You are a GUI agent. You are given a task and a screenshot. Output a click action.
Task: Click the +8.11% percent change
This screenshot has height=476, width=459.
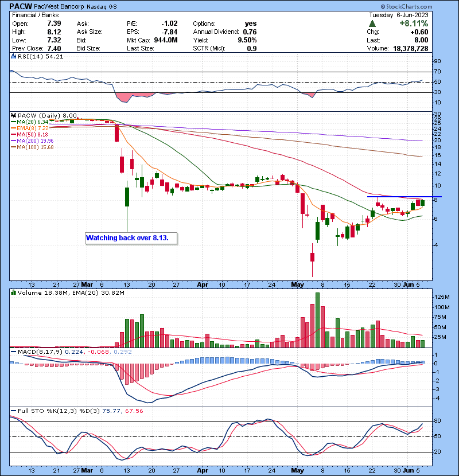[x=414, y=24]
